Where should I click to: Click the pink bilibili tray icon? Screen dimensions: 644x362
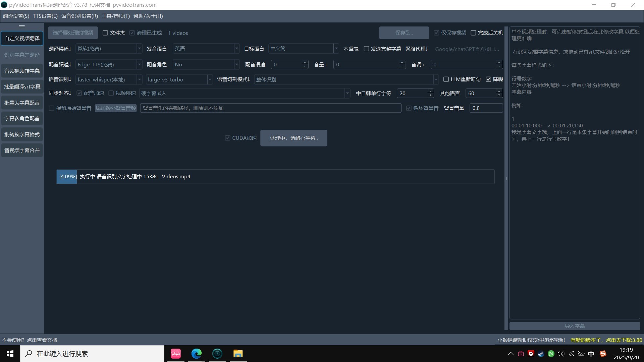(x=521, y=354)
